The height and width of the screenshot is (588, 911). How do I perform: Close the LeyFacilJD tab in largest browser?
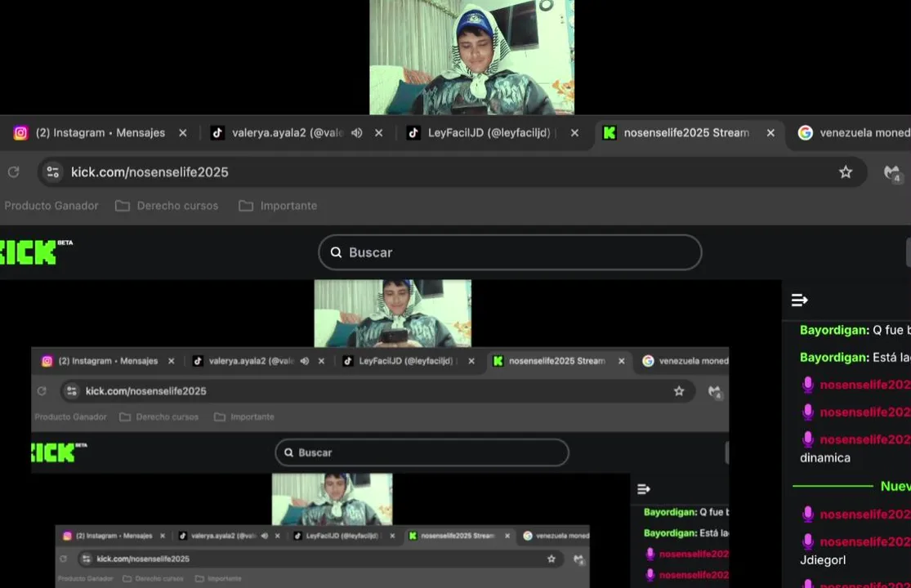[x=574, y=133]
